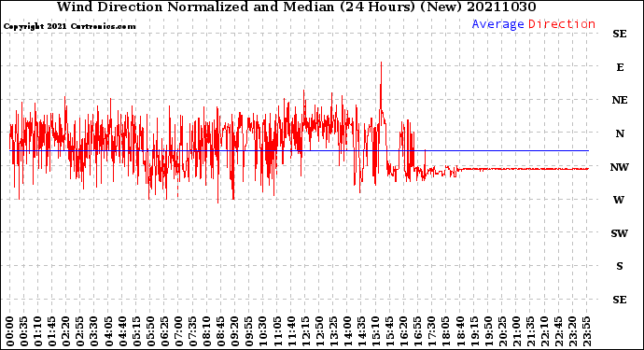The width and height of the screenshot is (644, 350).
Task: Click the 02:55 time label
Action: (x=80, y=331)
